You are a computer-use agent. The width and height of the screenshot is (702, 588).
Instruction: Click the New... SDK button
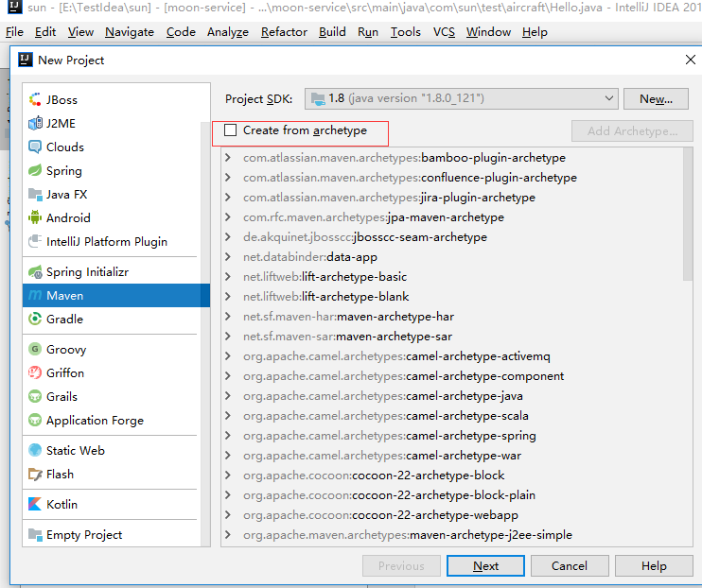tap(656, 98)
